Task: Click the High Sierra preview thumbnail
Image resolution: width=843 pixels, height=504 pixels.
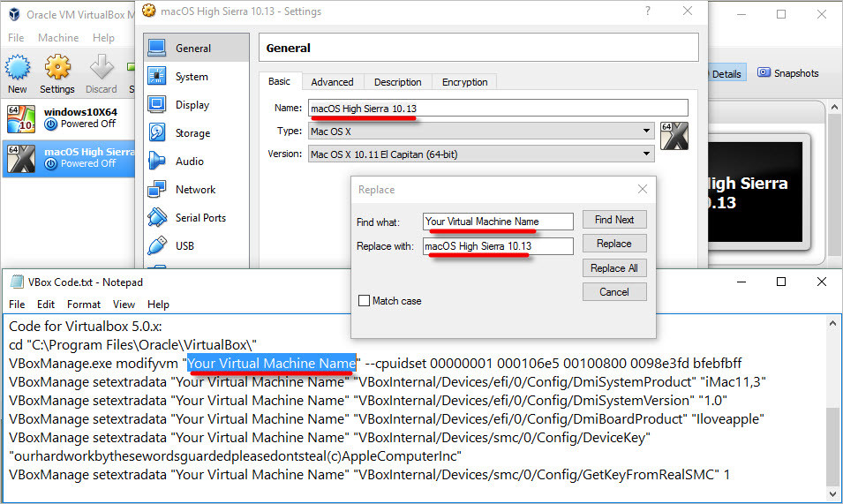Action: [x=755, y=192]
